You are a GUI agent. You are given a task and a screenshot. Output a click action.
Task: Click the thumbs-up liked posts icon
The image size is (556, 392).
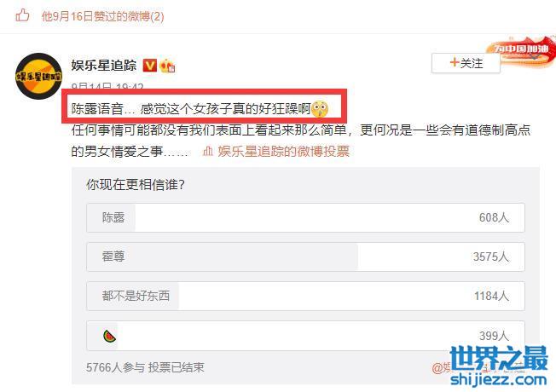22,16
